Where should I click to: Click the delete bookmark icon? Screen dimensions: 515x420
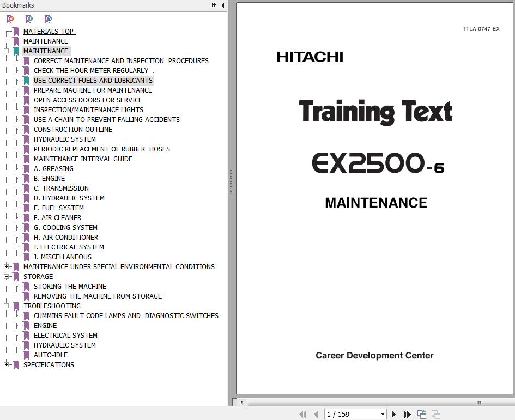click(x=10, y=19)
